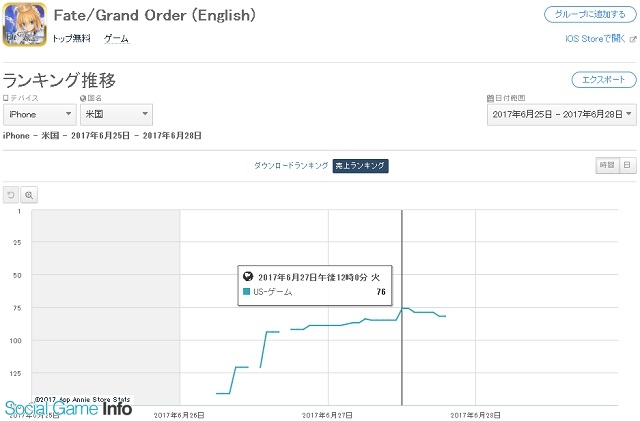This screenshot has height=421, width=640.
Task: Click the Fate/Grand Order app icon
Action: click(x=24, y=25)
